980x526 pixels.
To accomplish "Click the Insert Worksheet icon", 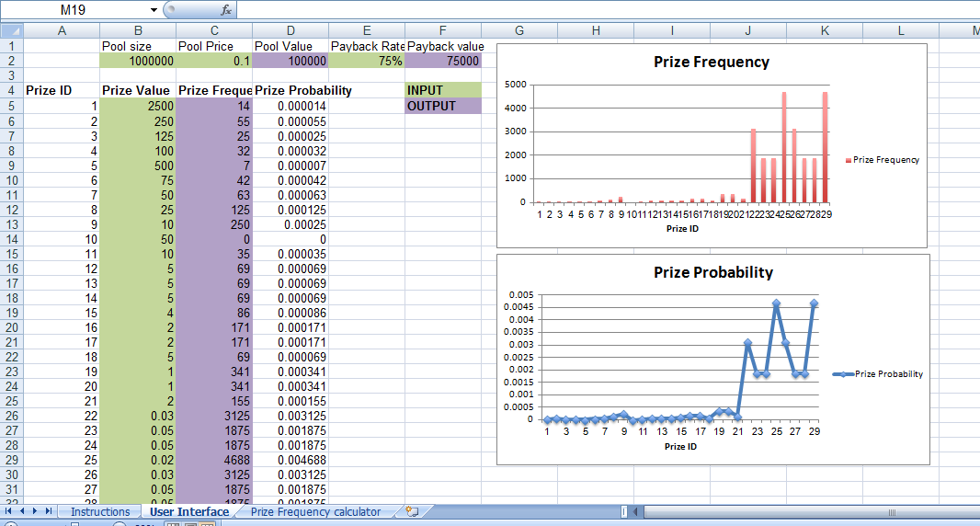I will pos(412,511).
